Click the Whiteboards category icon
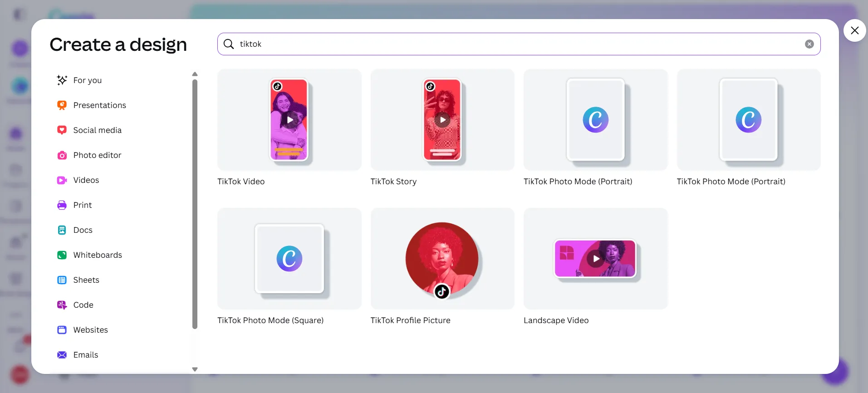Image resolution: width=868 pixels, height=393 pixels. pyautogui.click(x=62, y=255)
